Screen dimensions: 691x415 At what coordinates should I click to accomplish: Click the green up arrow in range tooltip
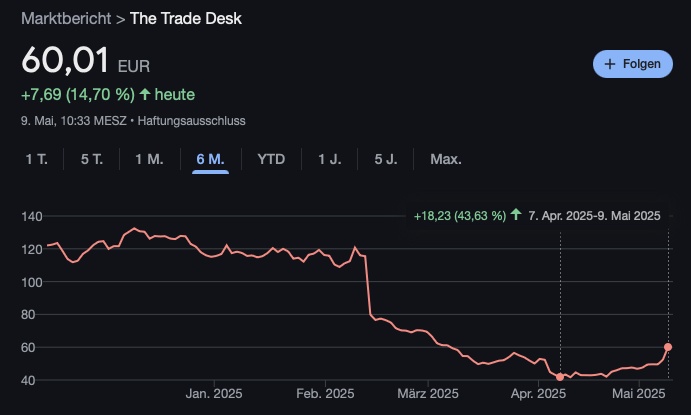516,215
